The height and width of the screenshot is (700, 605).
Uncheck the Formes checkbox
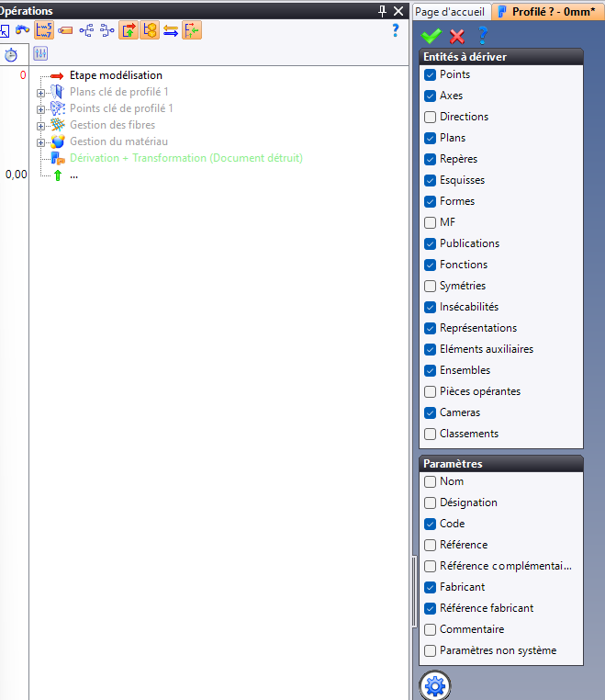pos(430,201)
